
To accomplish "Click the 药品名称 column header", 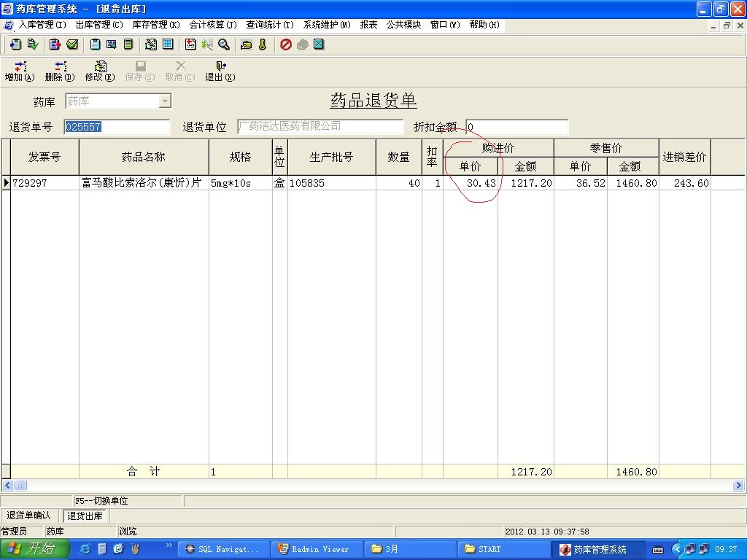I will click(x=144, y=157).
